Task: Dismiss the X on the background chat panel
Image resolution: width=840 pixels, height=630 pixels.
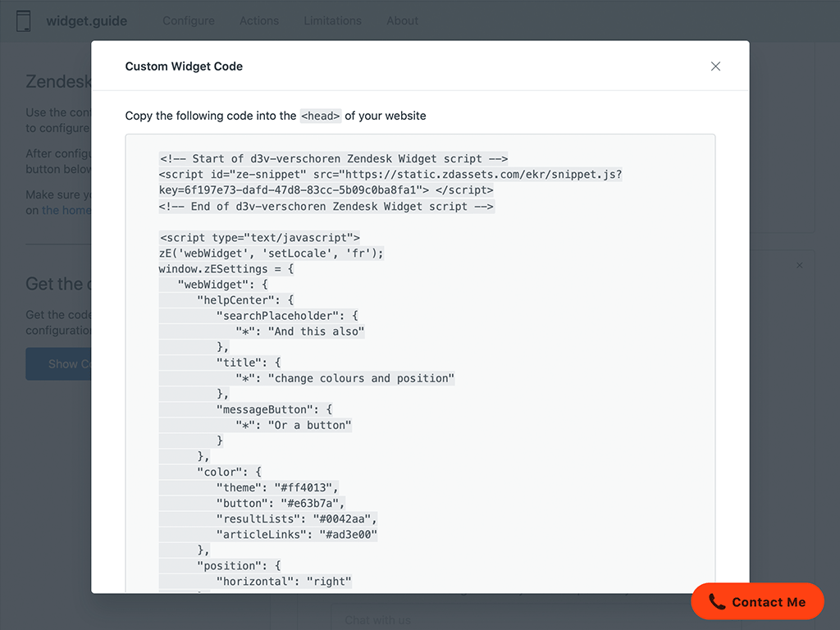Action: point(799,266)
